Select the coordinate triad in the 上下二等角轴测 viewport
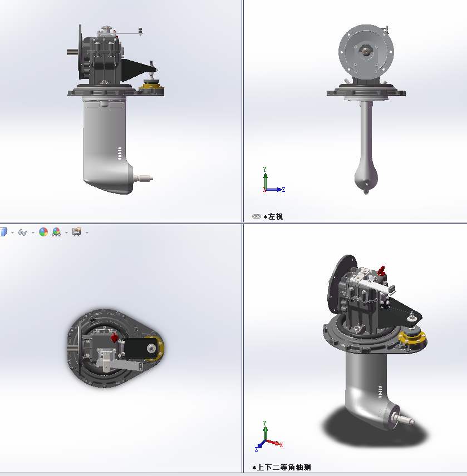This screenshot has width=467, height=476. pos(269,436)
